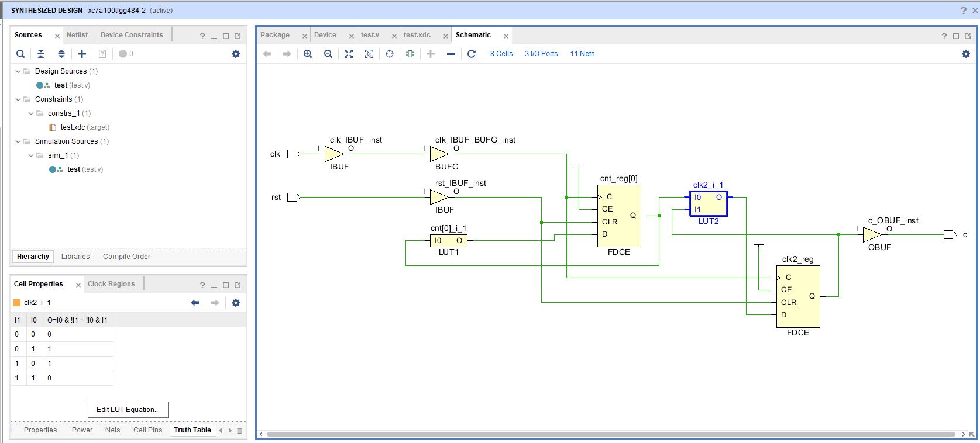Click the Edit LUT Equation button

(x=128, y=410)
